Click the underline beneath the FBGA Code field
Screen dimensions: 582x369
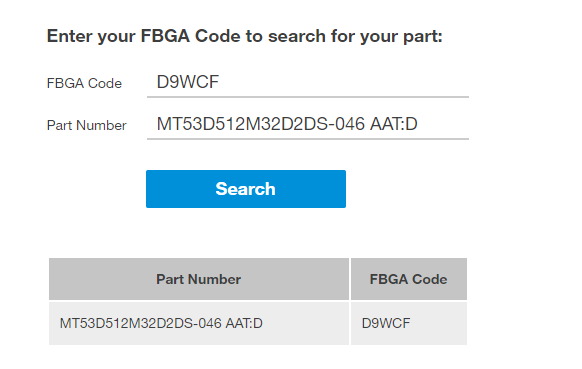pos(308,97)
